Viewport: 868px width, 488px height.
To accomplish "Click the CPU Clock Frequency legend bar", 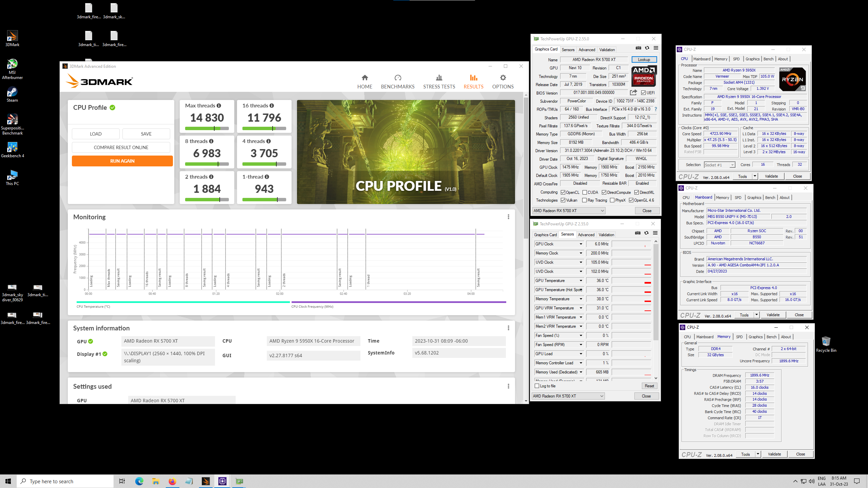I will pyautogui.click(x=399, y=302).
